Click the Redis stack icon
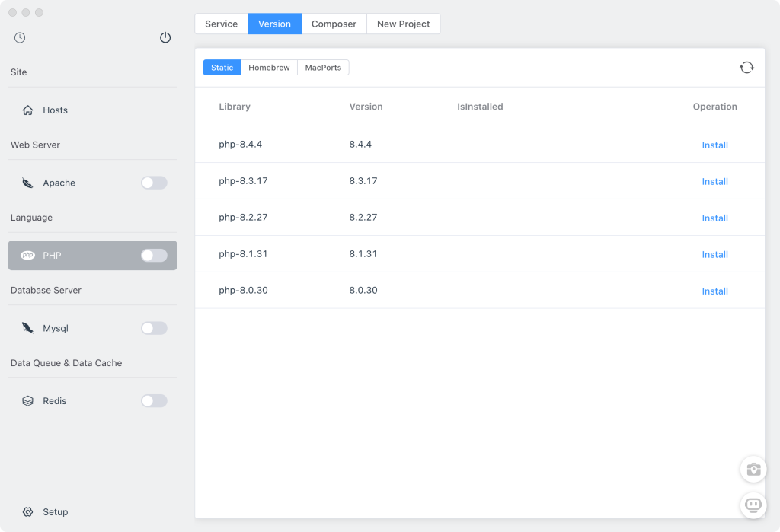This screenshot has height=532, width=780. pos(28,401)
